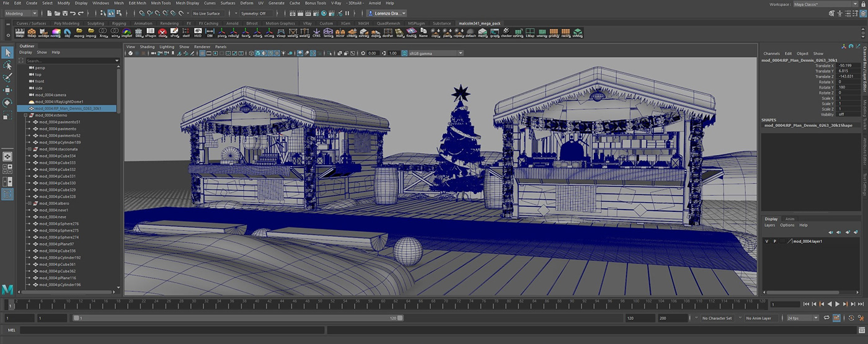Screen dimensions: 868x344
Task: Click the Symmetry: Off button
Action: point(253,13)
